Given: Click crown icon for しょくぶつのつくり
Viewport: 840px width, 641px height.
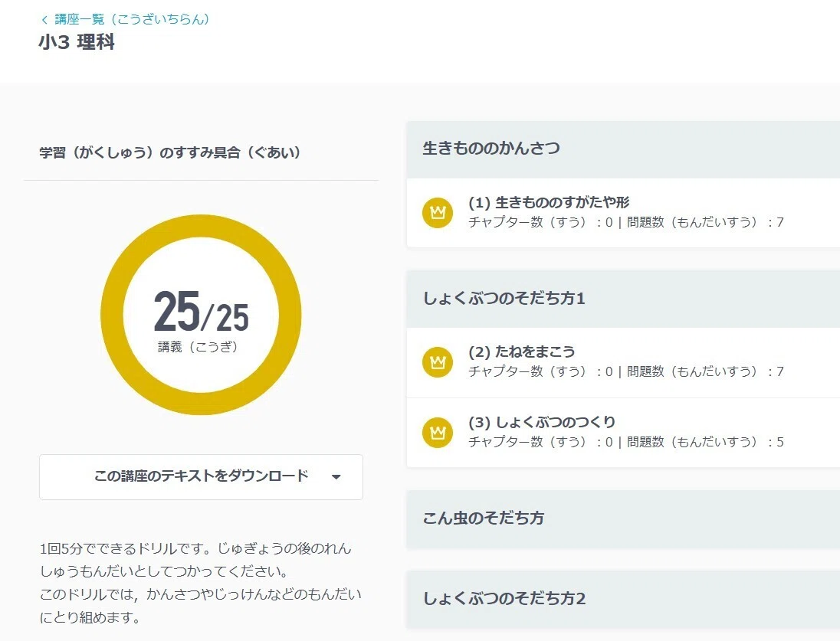Looking at the screenshot, I should [438, 433].
